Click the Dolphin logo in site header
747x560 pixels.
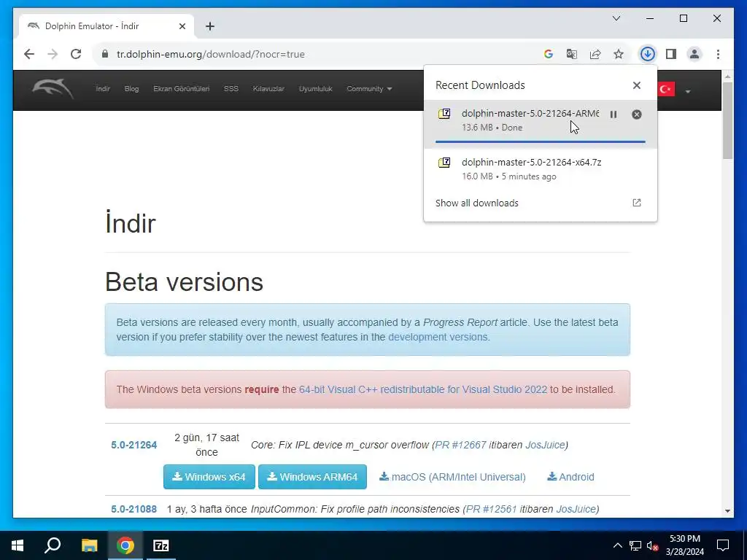53,88
